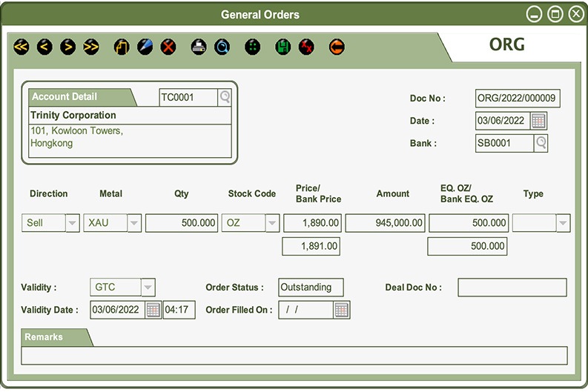Jump to the last record
This screenshot has height=392, width=588.
91,47
